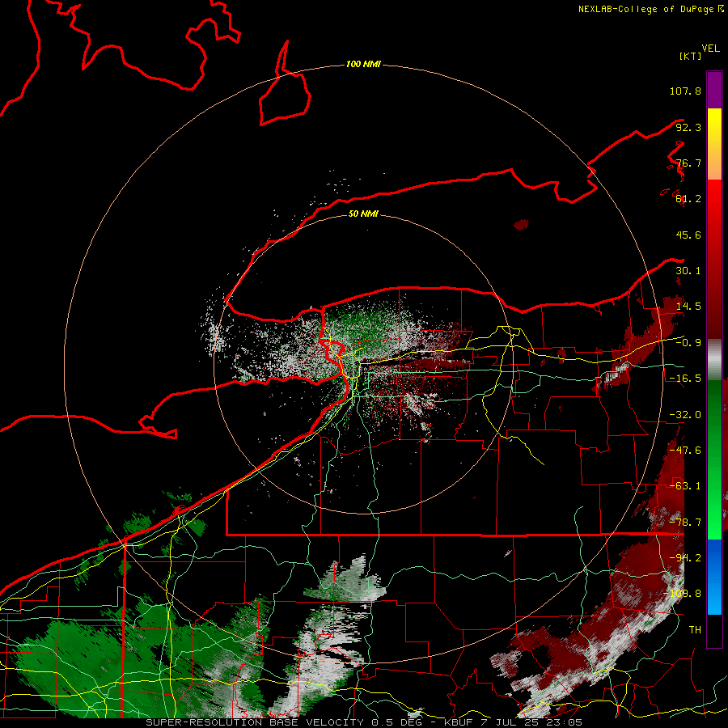Click the 61.2 legend value
728x728 pixels.
pos(688,199)
